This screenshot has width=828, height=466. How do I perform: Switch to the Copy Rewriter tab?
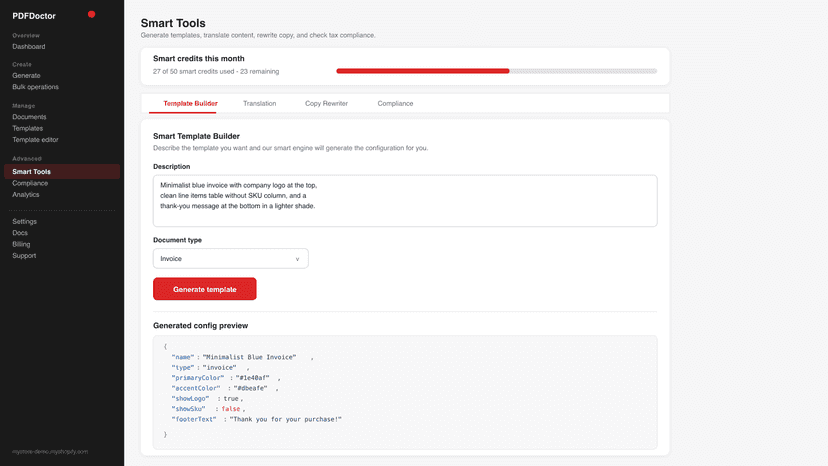(326, 104)
